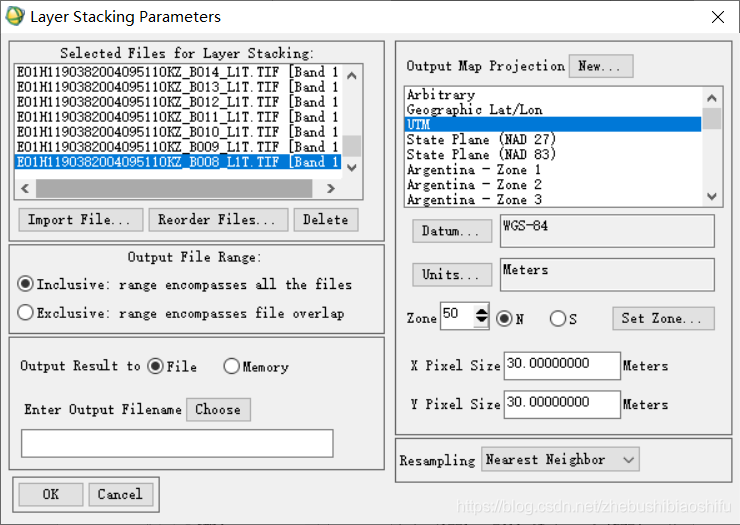Image resolution: width=740 pixels, height=525 pixels.
Task: Click the projection list scrollbar thumb
Action: (x=712, y=119)
